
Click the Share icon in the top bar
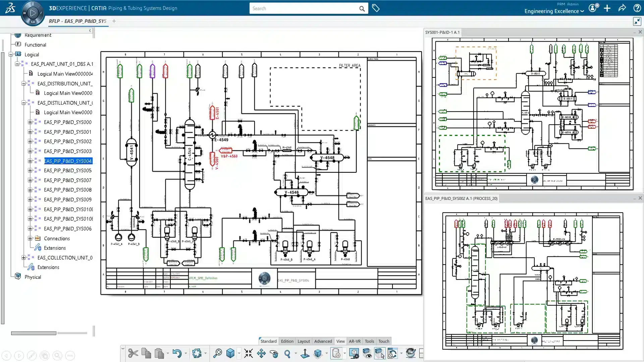point(622,8)
